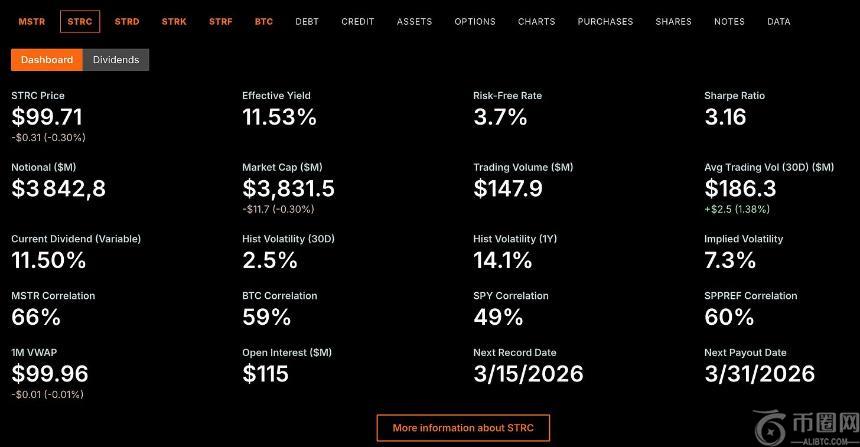Select the STRC ticker tab

(x=80, y=21)
